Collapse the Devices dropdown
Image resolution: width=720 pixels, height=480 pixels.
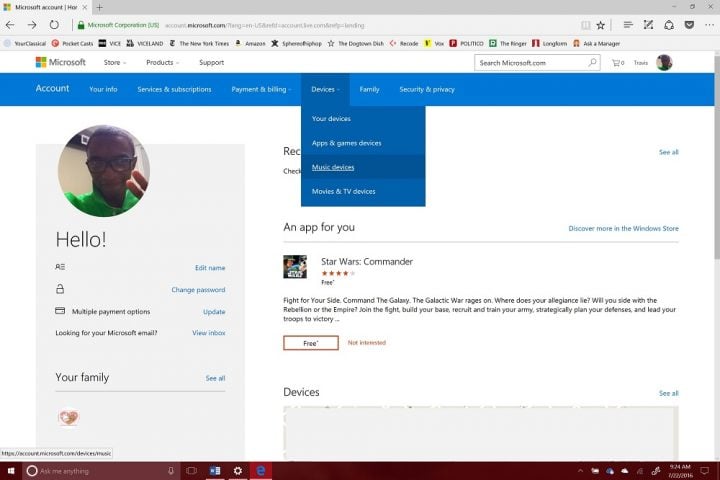(x=325, y=89)
